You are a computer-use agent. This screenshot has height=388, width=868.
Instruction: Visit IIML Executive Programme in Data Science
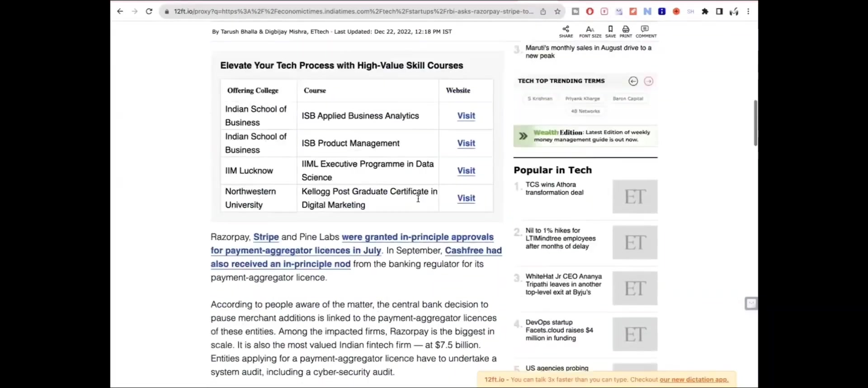tap(466, 171)
